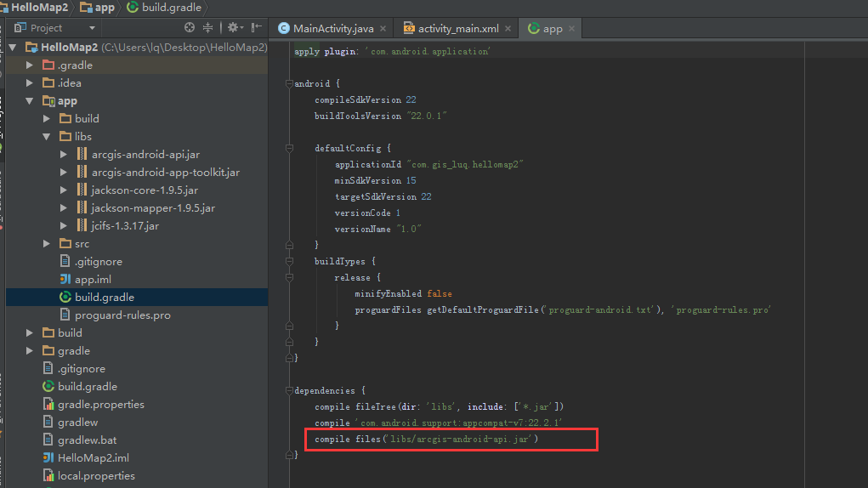868x488 pixels.
Task: Click the Gradle icon on app tab
Action: click(x=534, y=29)
